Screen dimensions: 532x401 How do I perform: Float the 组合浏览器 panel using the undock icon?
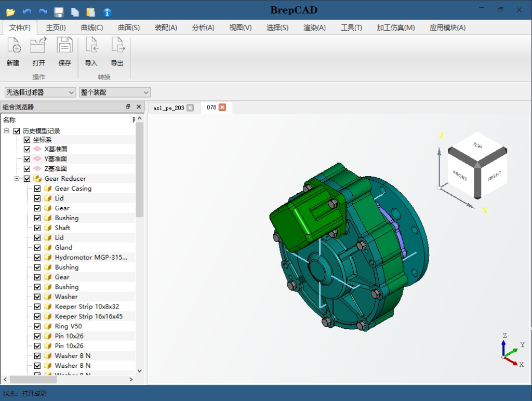(x=128, y=106)
